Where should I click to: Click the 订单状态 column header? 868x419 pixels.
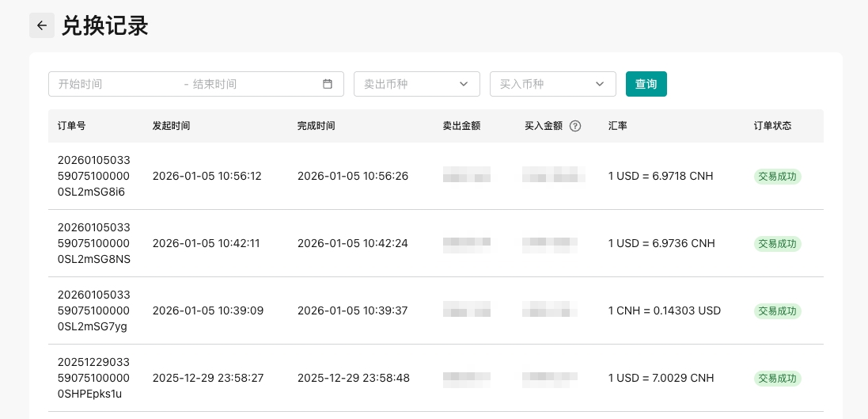[772, 126]
